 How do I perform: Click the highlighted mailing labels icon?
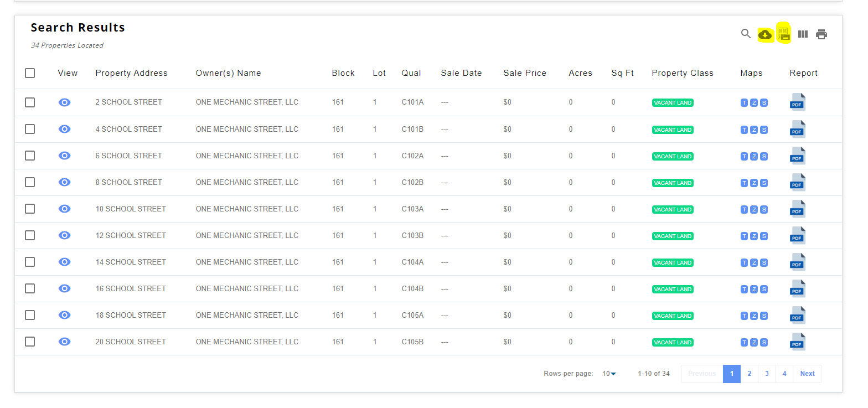point(783,34)
